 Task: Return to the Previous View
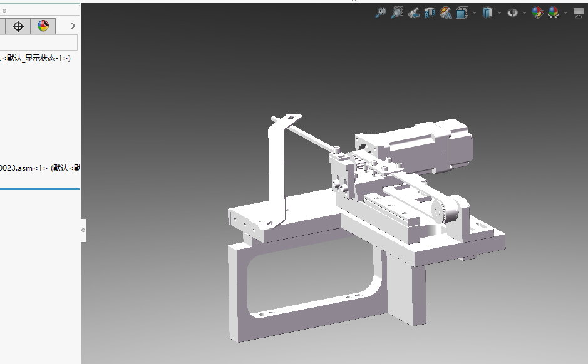(x=413, y=13)
